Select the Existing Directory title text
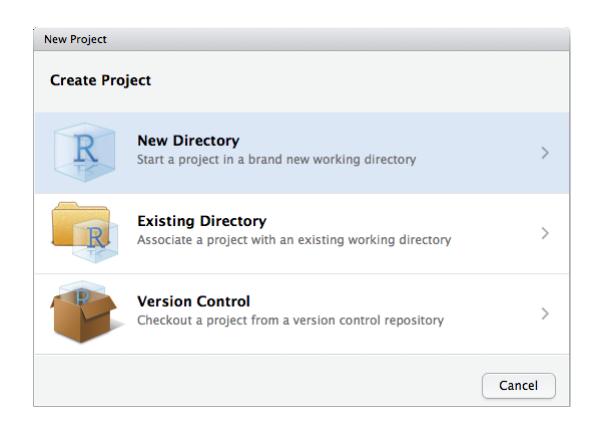Image resolution: width=590 pixels, height=422 pixels. click(x=202, y=221)
